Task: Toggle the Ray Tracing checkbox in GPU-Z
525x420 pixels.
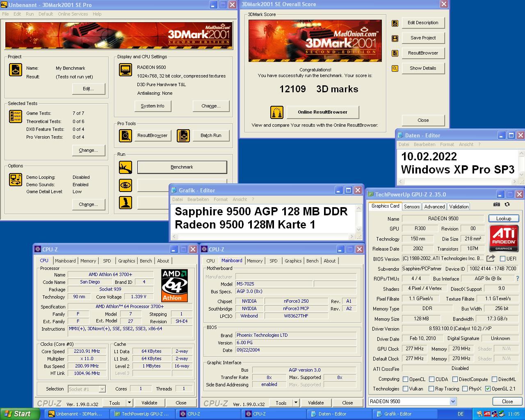Action: (x=431, y=388)
